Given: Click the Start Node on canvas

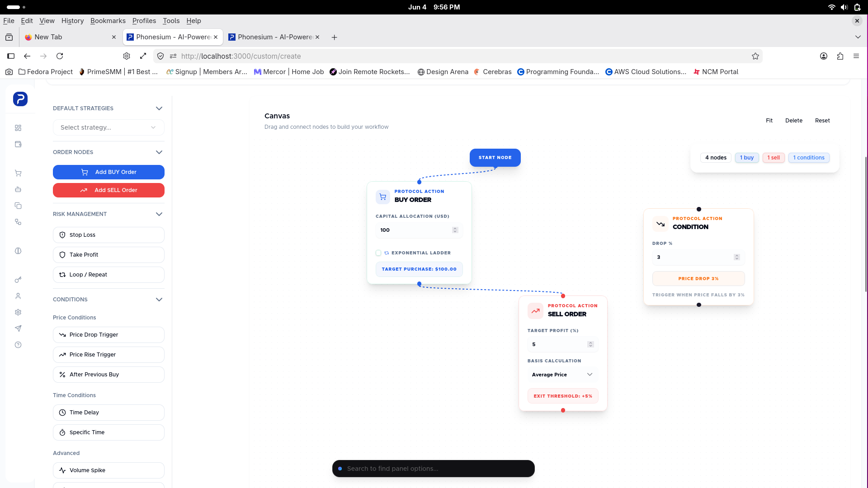Looking at the screenshot, I should tap(495, 158).
